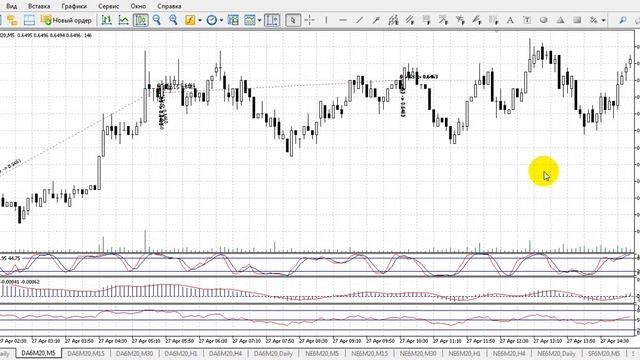Open the indicators list icon

pyautogui.click(x=190, y=20)
